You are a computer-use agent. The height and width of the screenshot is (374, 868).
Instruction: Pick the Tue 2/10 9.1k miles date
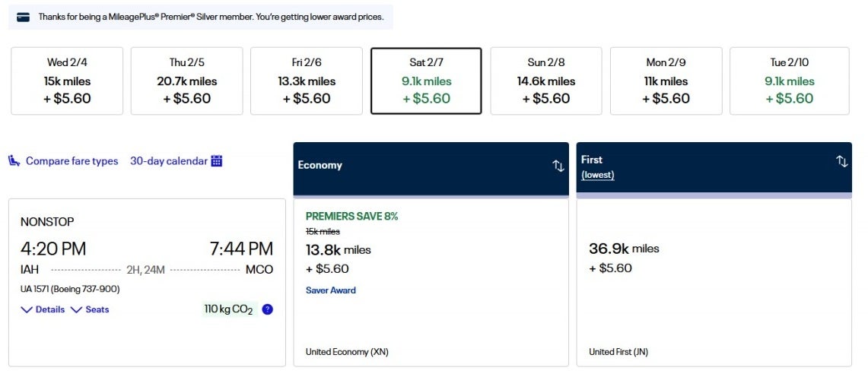pos(789,81)
